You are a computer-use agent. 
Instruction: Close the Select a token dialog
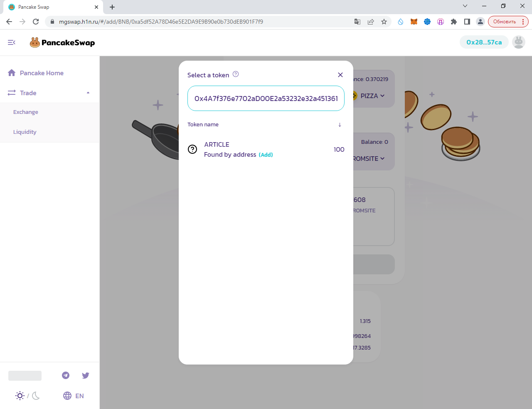pos(340,75)
